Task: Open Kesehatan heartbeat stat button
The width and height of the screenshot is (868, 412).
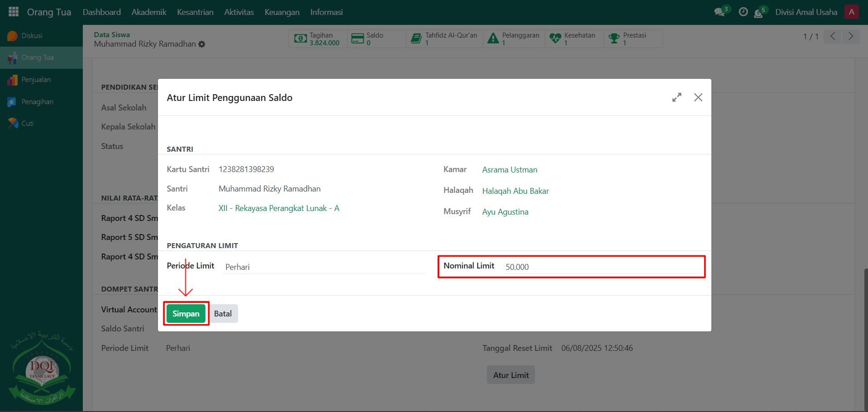Action: click(574, 39)
